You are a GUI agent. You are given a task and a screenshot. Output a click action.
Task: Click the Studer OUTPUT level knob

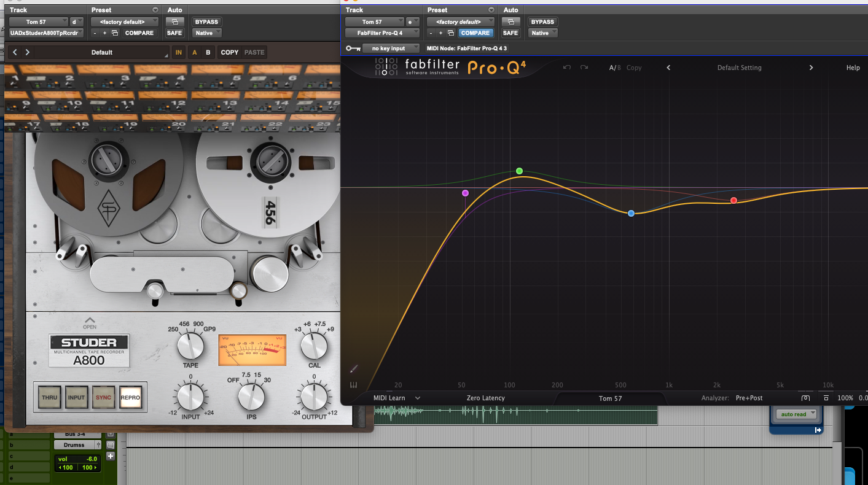click(314, 396)
